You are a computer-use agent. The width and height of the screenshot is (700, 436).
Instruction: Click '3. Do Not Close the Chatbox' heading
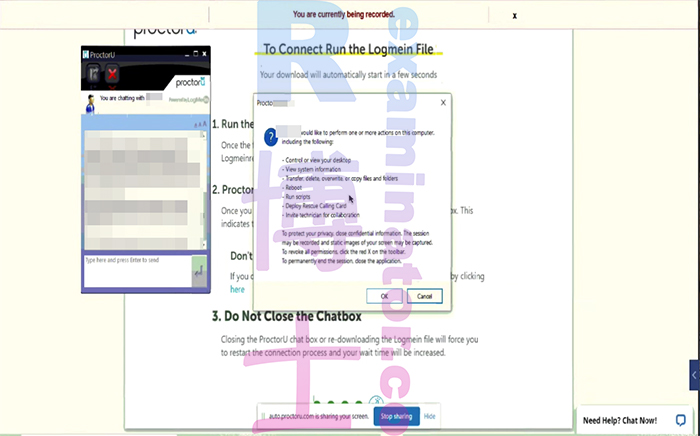point(287,316)
